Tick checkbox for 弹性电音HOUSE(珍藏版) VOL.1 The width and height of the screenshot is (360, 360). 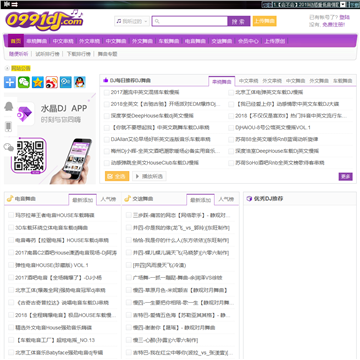(11, 265)
